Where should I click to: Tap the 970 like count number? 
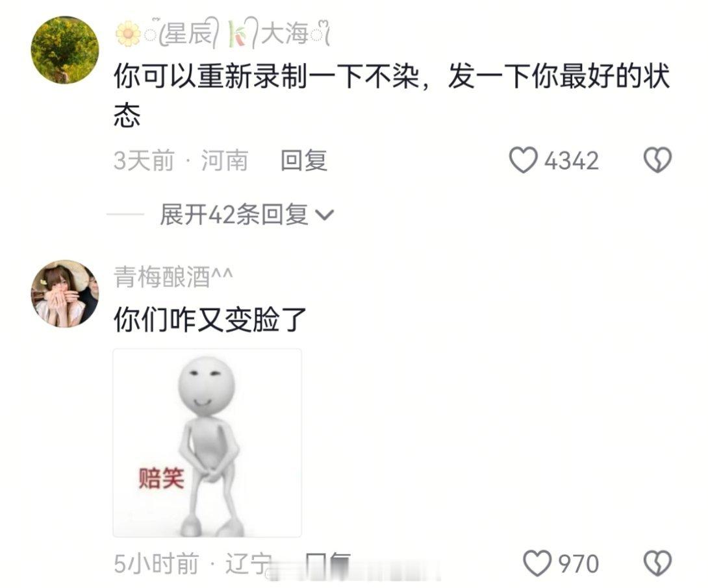(579, 563)
